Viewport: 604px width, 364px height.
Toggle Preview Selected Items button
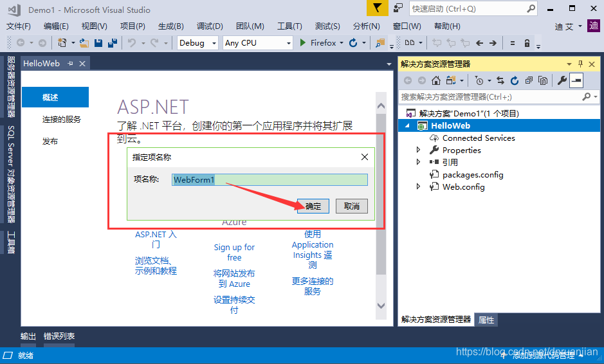pyautogui.click(x=576, y=80)
